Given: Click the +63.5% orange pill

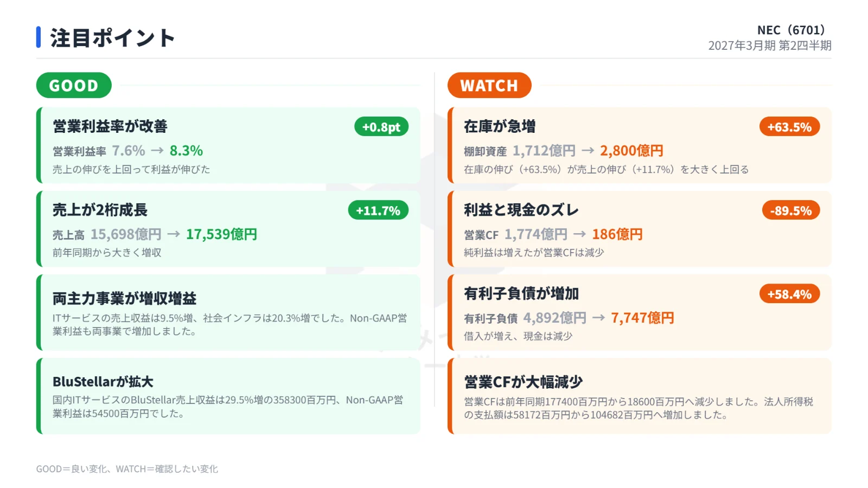Looking at the screenshot, I should tap(789, 127).
